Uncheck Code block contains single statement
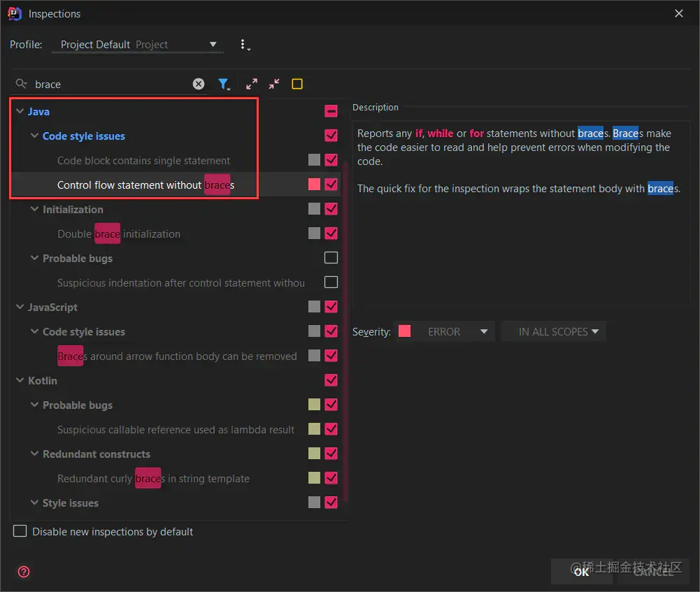This screenshot has width=700, height=592. [331, 160]
